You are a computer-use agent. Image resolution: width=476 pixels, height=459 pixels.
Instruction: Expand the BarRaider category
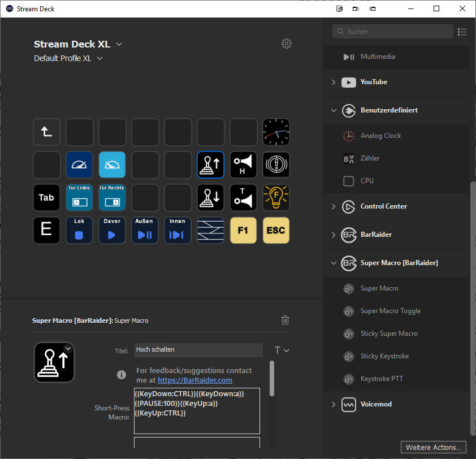334,235
